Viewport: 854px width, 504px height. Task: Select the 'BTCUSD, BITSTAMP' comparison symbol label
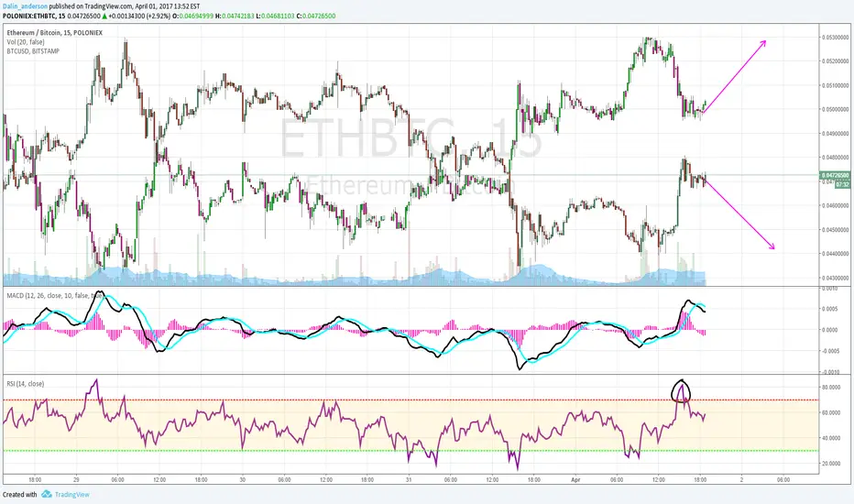[33, 51]
